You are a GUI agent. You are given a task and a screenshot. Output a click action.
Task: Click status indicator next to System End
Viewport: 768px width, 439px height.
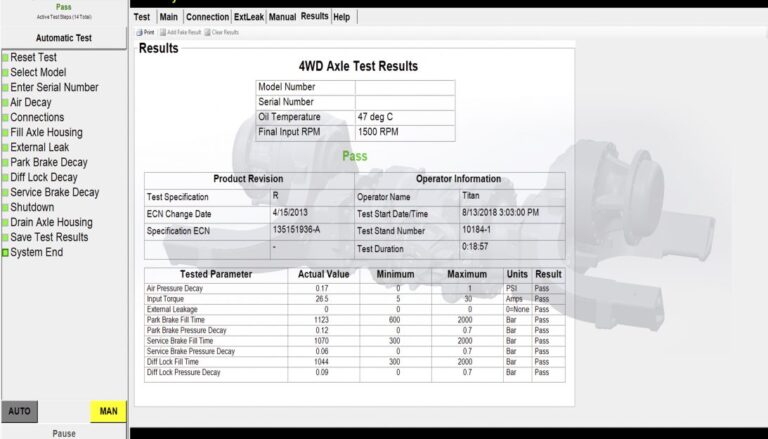coord(5,253)
